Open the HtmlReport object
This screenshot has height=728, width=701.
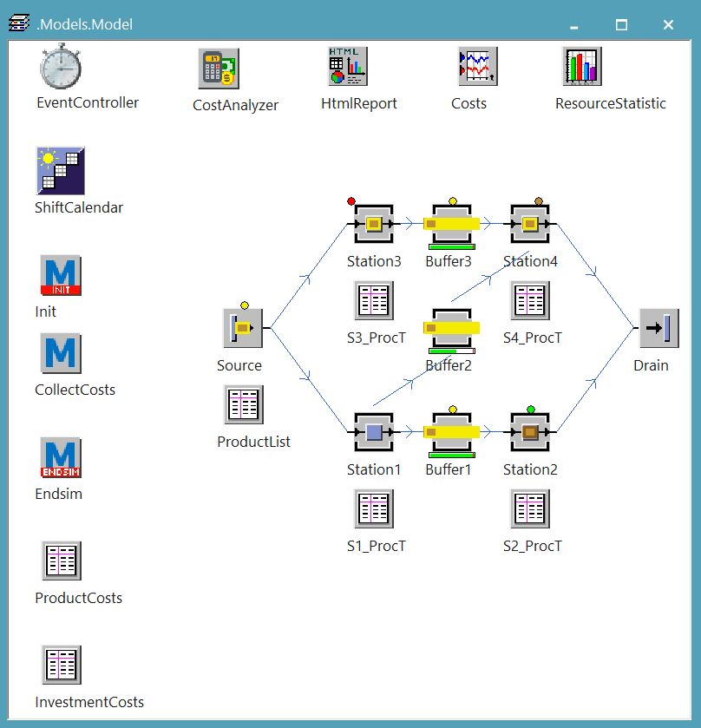[348, 67]
